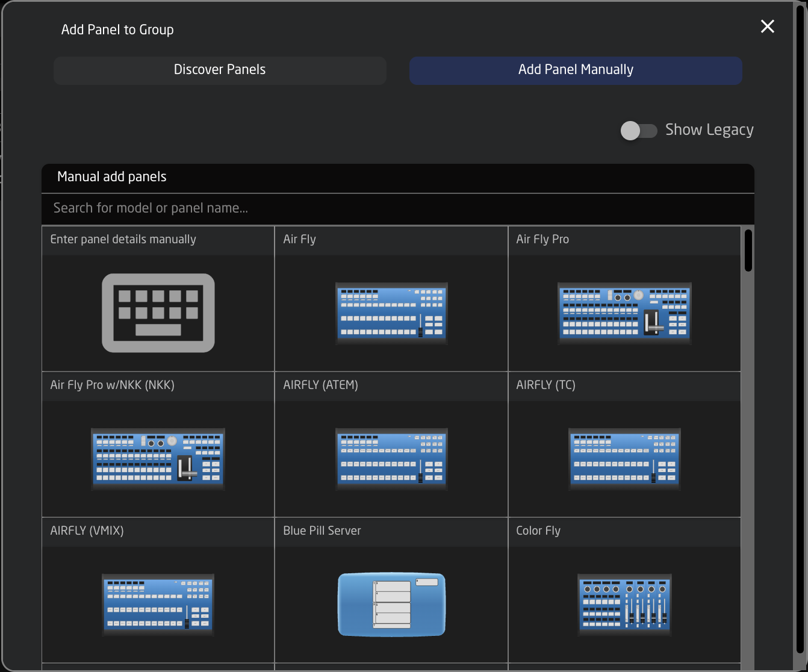Click the Show Legacy switch knob
This screenshot has width=808, height=672.
click(x=631, y=131)
